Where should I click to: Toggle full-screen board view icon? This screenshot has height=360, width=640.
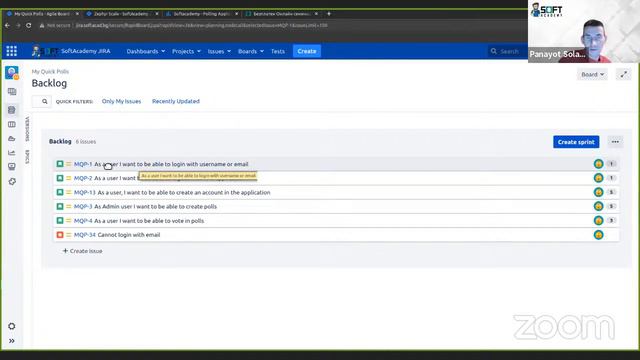pyautogui.click(x=624, y=75)
